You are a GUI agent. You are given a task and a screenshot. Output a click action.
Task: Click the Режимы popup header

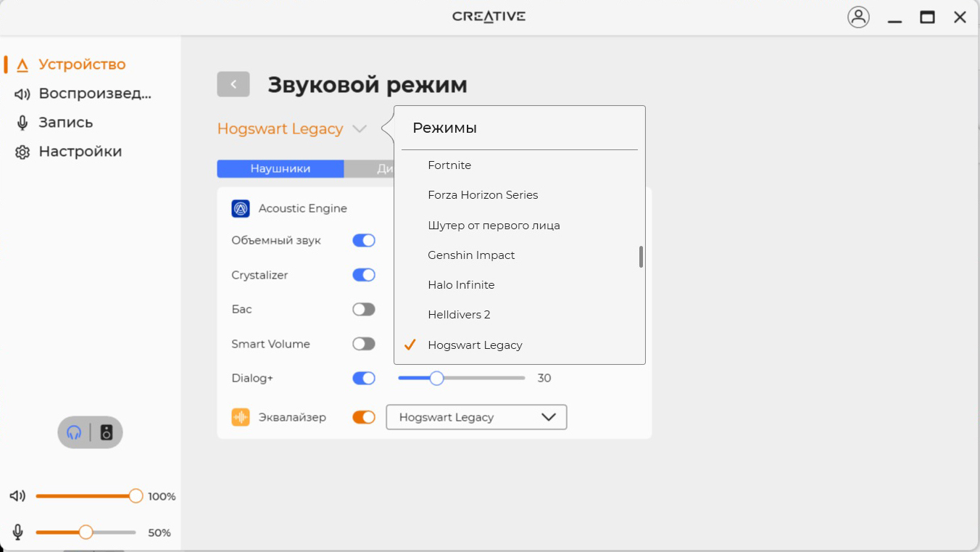[445, 128]
